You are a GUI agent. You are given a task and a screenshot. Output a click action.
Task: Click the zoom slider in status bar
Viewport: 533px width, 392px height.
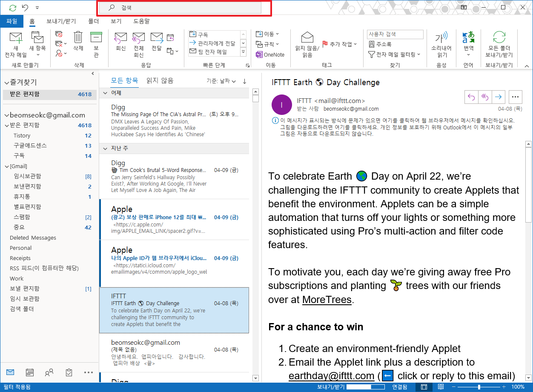tap(479, 387)
